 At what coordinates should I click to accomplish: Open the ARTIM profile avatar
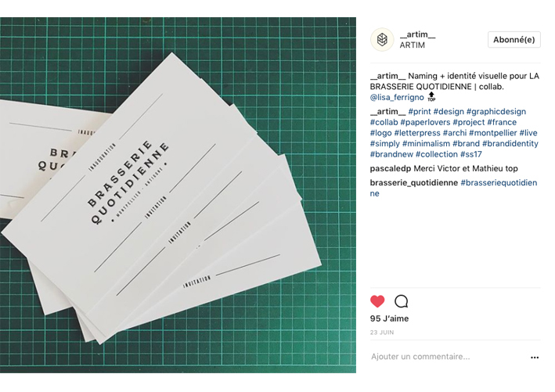[382, 40]
